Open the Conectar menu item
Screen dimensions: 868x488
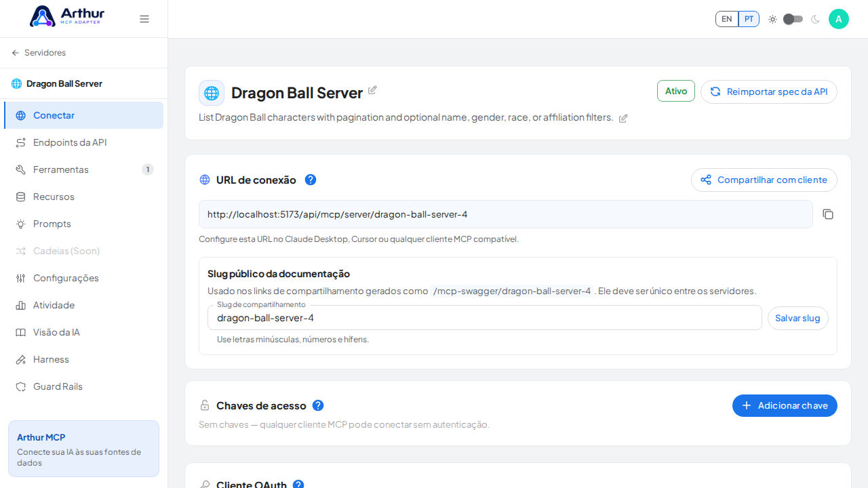[83, 115]
